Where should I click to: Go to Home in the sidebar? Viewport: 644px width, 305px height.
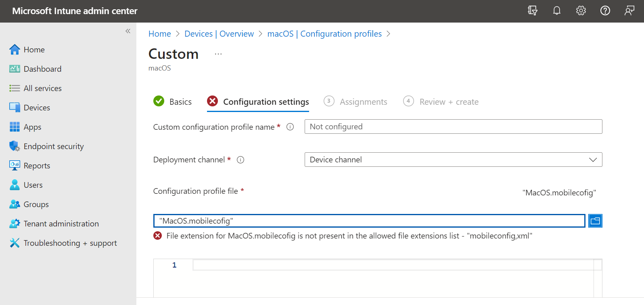(x=34, y=50)
